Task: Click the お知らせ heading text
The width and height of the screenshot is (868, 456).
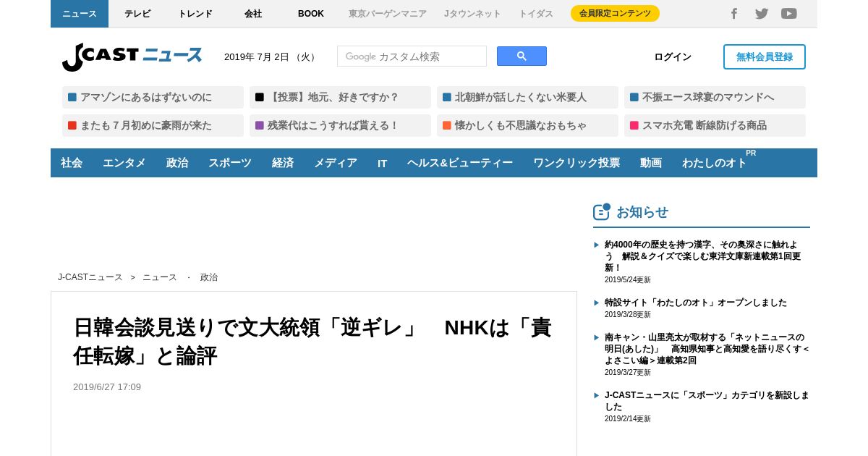Action: (x=642, y=212)
